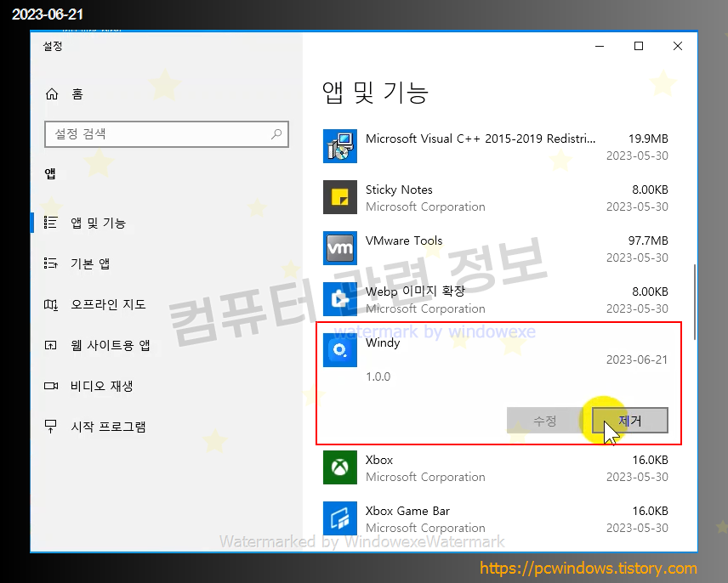Click the Windy app name
The image size is (728, 583).
383,342
